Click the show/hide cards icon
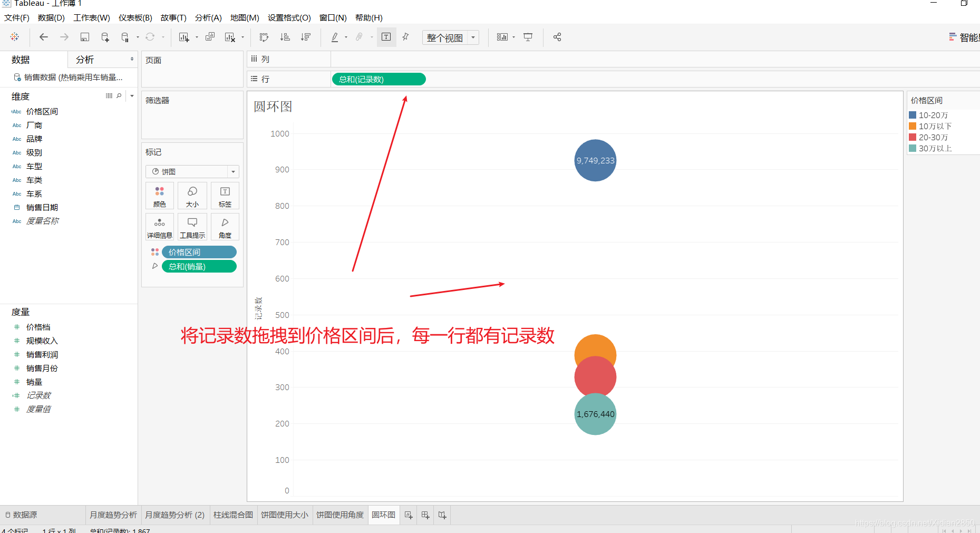The height and width of the screenshot is (533, 980). coord(502,37)
